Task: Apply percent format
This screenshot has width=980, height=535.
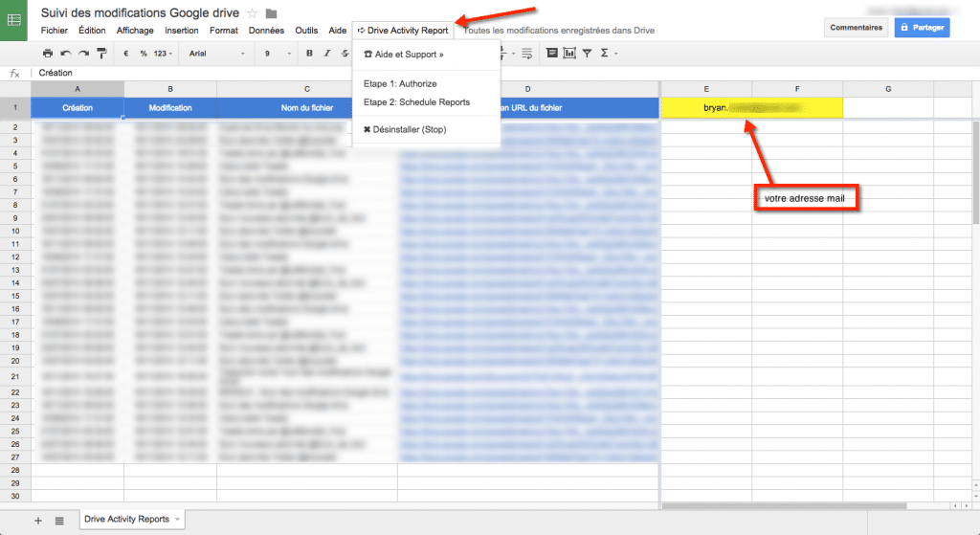Action: (x=144, y=54)
